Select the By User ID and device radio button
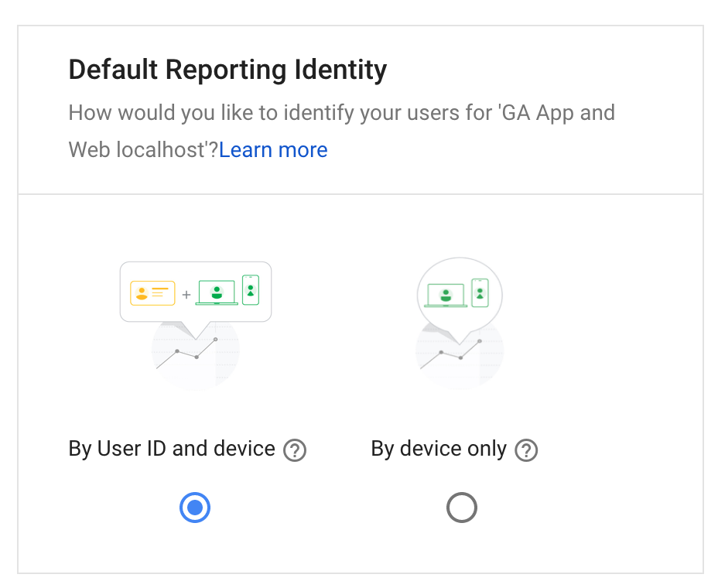718x588 pixels. [x=195, y=508]
